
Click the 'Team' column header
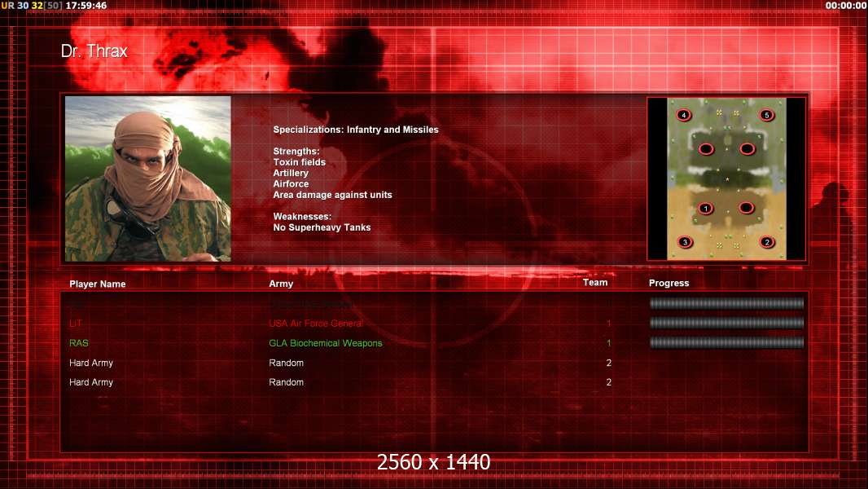coord(595,283)
